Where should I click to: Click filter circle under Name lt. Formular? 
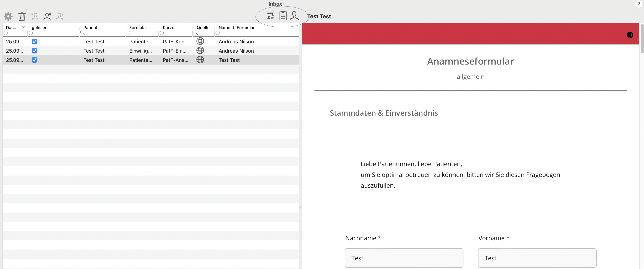(x=218, y=33)
